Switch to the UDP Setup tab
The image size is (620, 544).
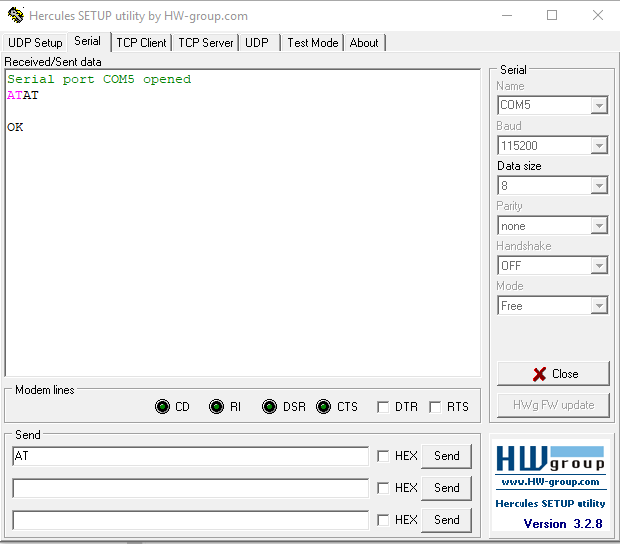[35, 43]
